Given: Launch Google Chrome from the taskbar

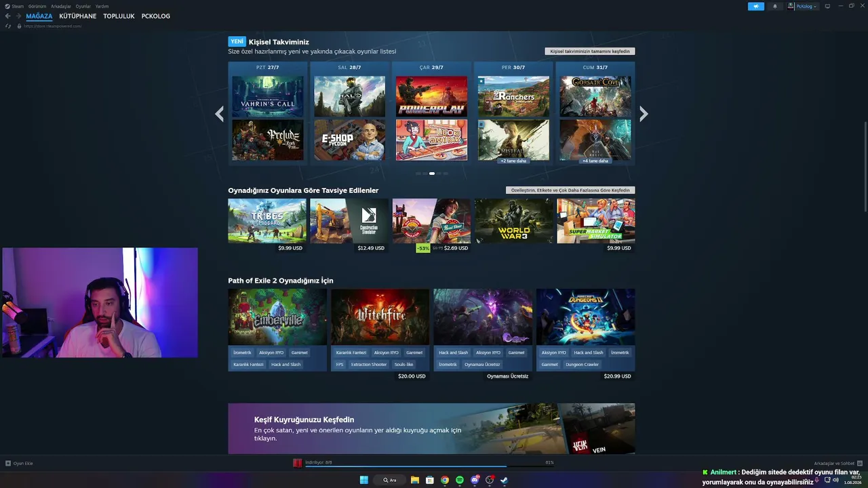Looking at the screenshot, I should (x=445, y=480).
